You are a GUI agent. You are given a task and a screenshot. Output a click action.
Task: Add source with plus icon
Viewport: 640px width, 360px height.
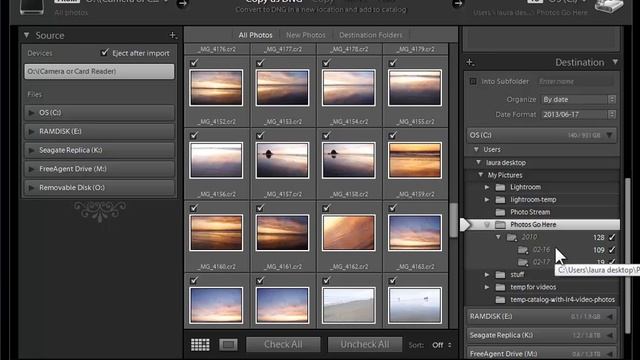coord(173,36)
